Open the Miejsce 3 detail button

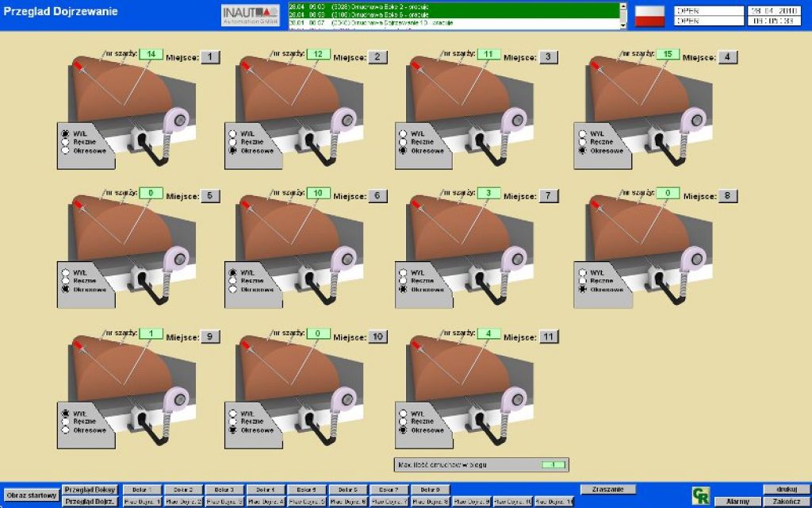[x=548, y=57]
